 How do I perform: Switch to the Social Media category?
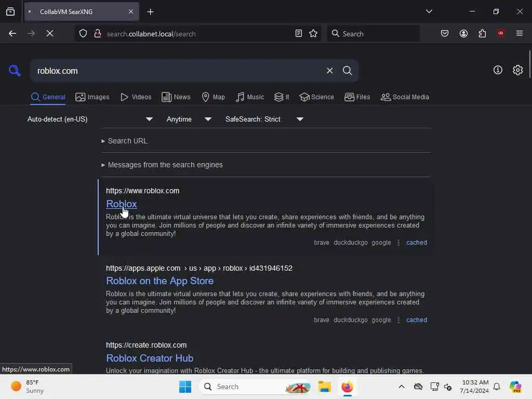point(405,97)
